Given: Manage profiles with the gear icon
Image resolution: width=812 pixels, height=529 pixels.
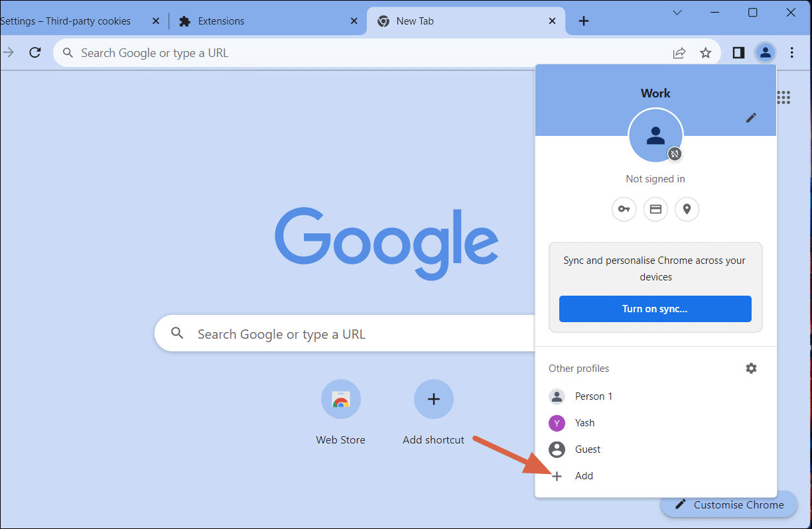Looking at the screenshot, I should tap(751, 368).
